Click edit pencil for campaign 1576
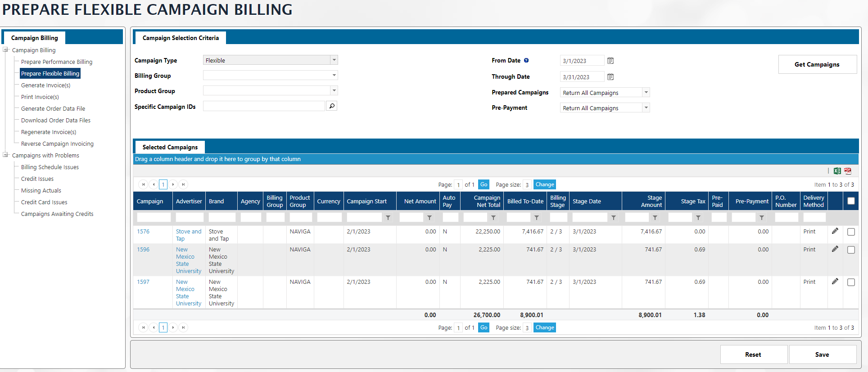 click(x=835, y=231)
